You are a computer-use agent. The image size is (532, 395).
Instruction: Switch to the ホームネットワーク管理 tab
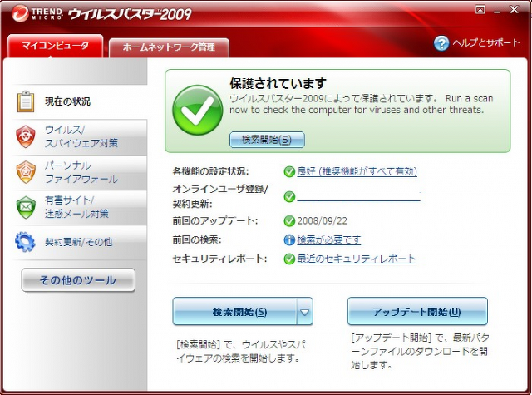[x=169, y=47]
